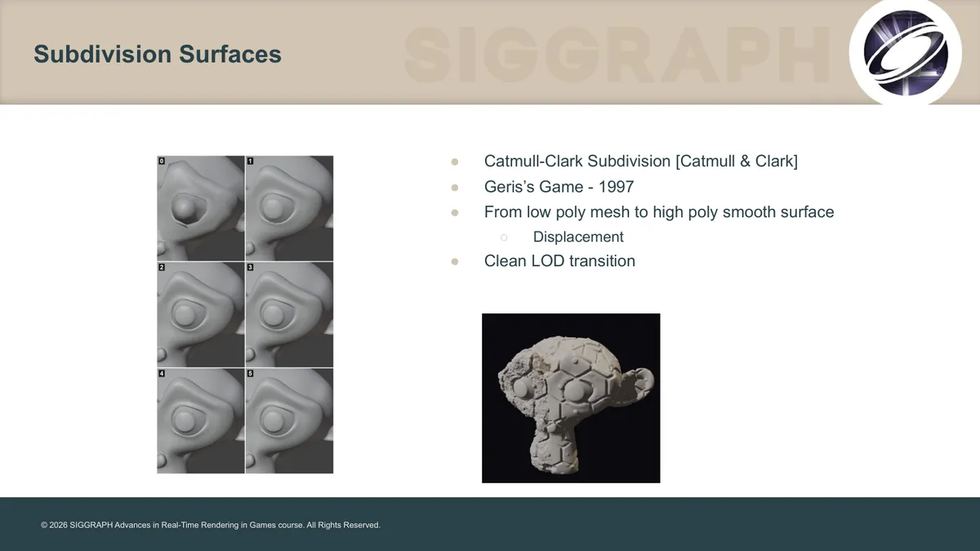Click the displaced stone monkey head image
This screenshot has width=980, height=551.
(x=571, y=398)
